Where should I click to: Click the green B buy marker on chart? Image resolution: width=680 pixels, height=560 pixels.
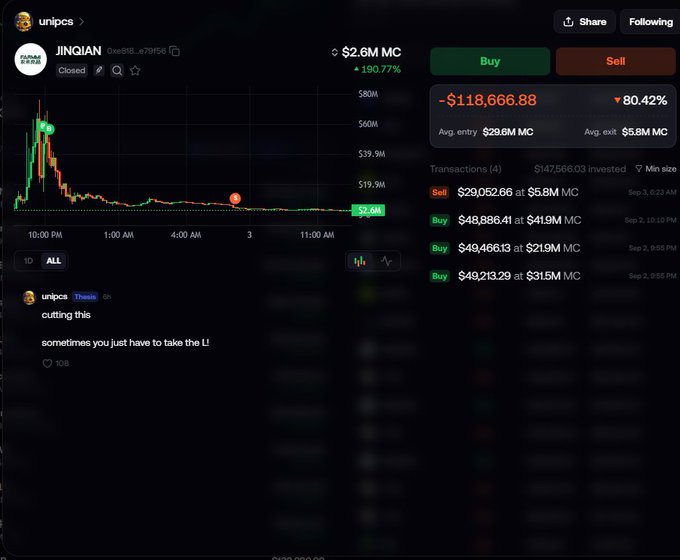(x=49, y=128)
